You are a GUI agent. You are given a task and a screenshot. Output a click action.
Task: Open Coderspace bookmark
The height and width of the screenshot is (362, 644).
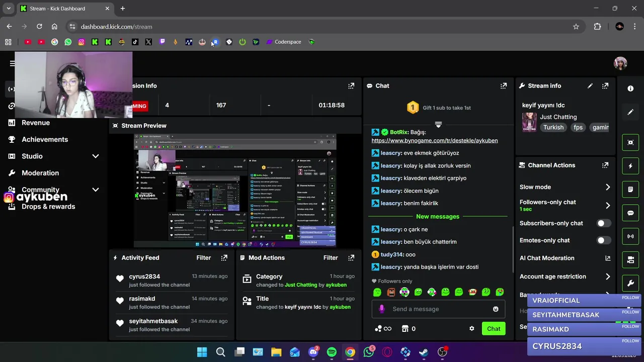click(283, 42)
